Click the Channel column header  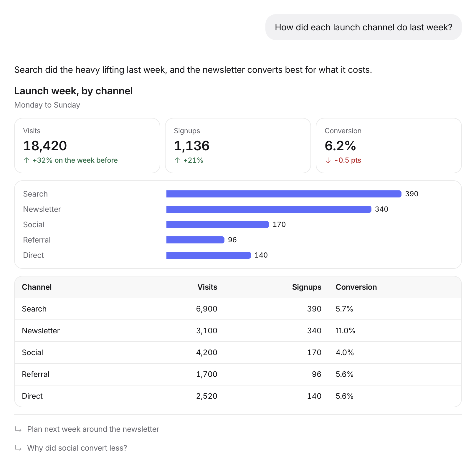point(37,287)
